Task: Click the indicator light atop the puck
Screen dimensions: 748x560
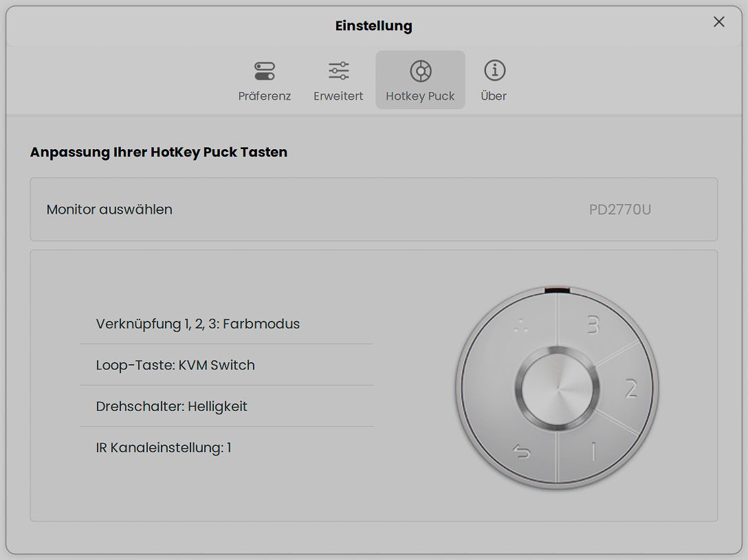Action: point(557,291)
